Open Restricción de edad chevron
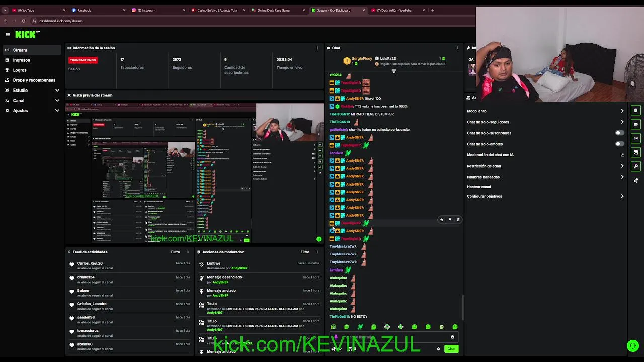 coord(622,166)
